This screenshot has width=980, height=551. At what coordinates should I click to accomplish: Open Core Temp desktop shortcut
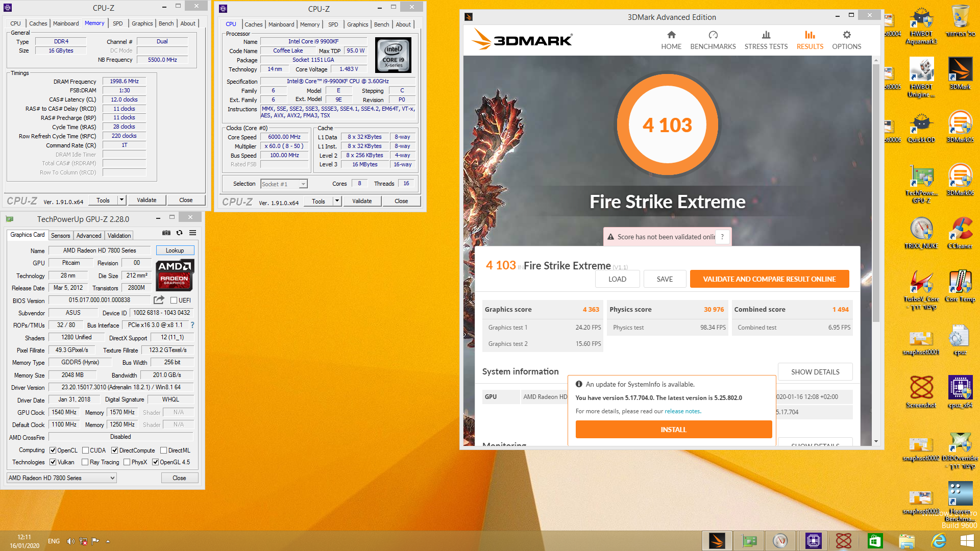tap(960, 286)
